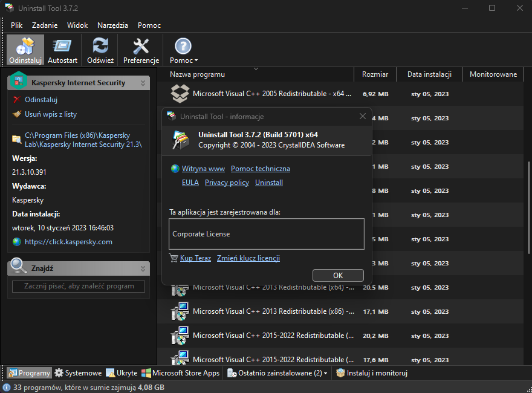Click Ostatnio zainstalowane icon
This screenshot has width=532, height=393.
[232, 373]
